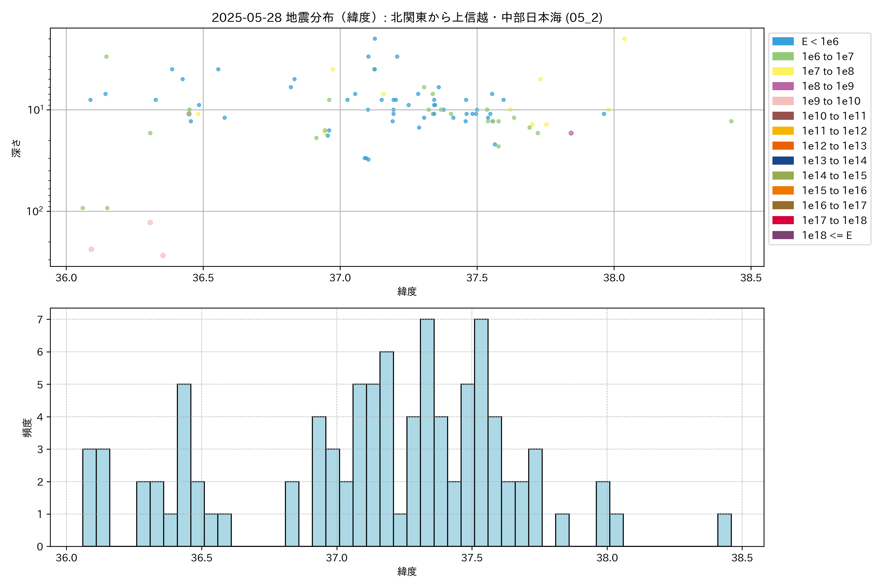Click the magenta 1e8 to 1e9 legend swatch
Screen dimensions: 882x588
[x=783, y=86]
